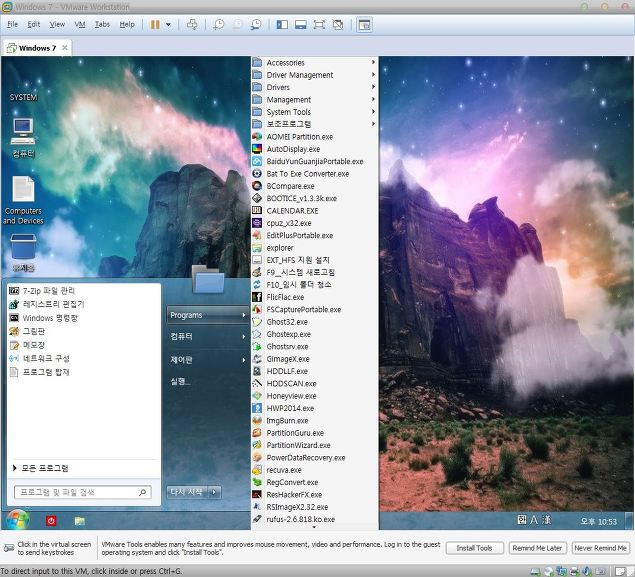Launch HDDSCAN.exe icon
Viewport: 635px width, 577px height.
click(257, 383)
